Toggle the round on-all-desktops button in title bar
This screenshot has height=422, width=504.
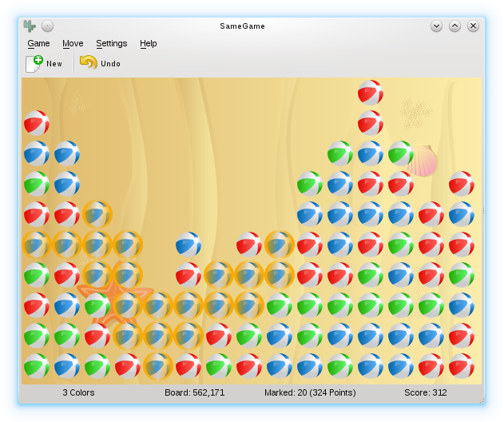pos(48,26)
